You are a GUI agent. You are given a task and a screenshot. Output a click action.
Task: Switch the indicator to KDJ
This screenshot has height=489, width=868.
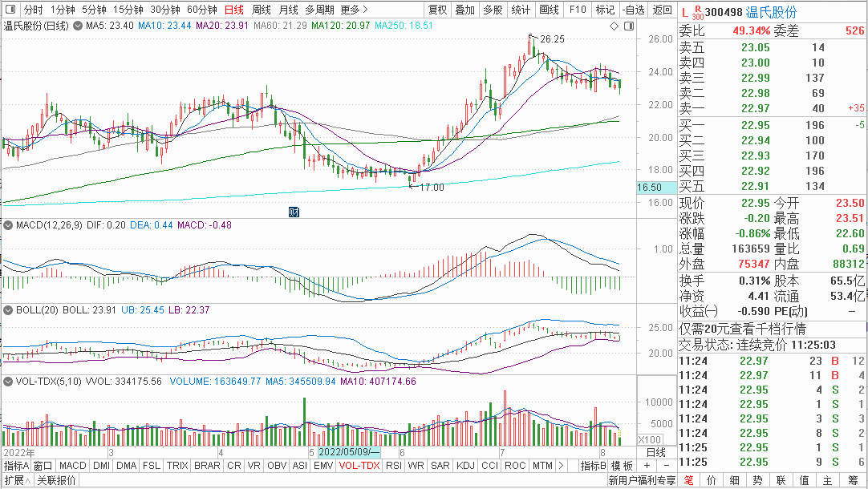(x=465, y=466)
